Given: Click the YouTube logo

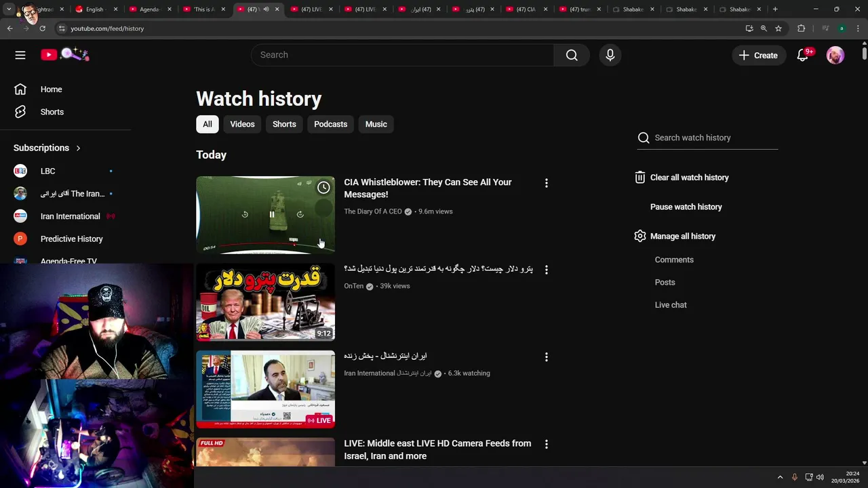Looking at the screenshot, I should tap(65, 54).
